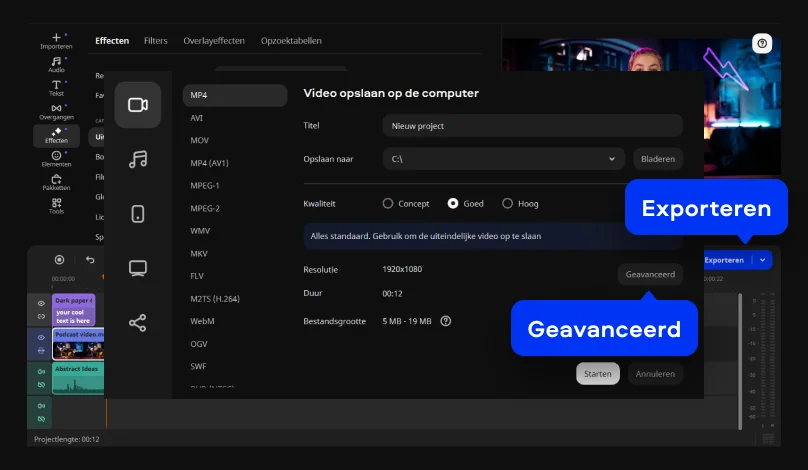Click the file size info icon

(446, 321)
